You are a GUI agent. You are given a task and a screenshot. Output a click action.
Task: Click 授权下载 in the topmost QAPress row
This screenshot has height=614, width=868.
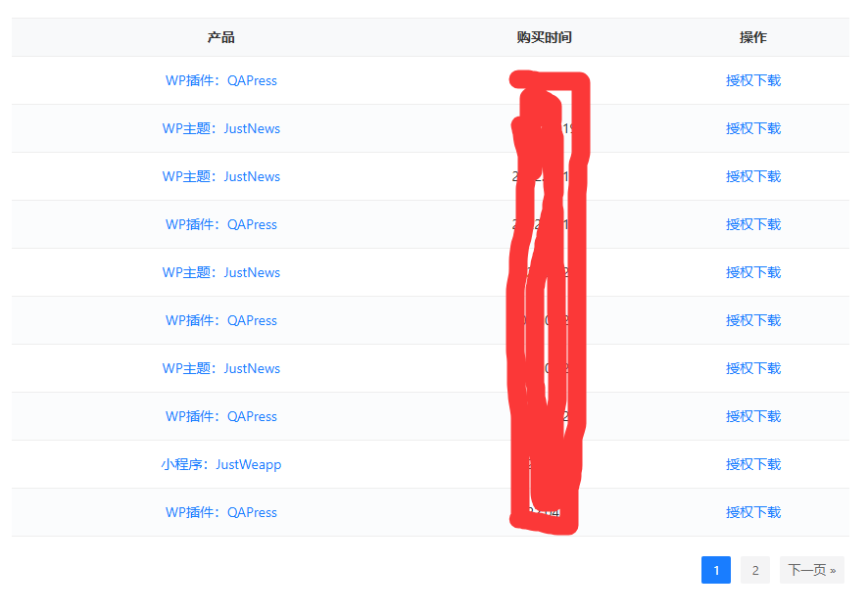[x=752, y=80]
